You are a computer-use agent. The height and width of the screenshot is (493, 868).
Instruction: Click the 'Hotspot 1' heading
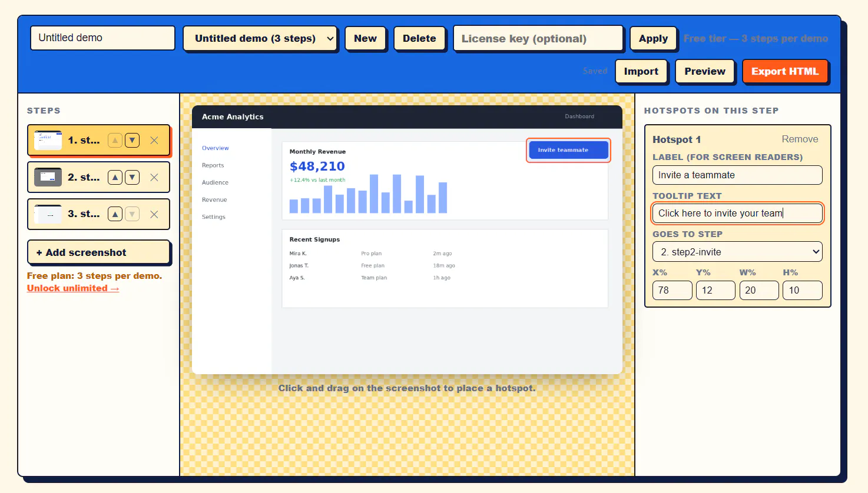tap(677, 139)
